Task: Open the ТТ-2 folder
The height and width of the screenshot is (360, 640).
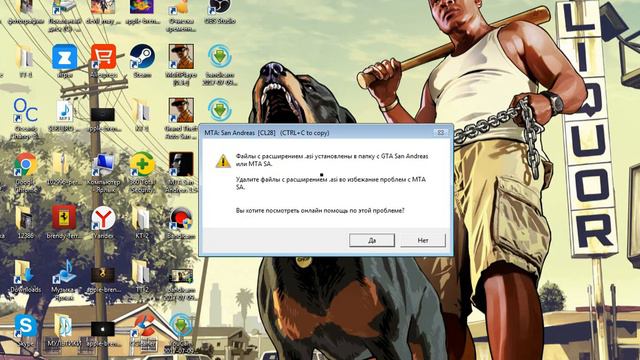Action: pyautogui.click(x=141, y=272)
